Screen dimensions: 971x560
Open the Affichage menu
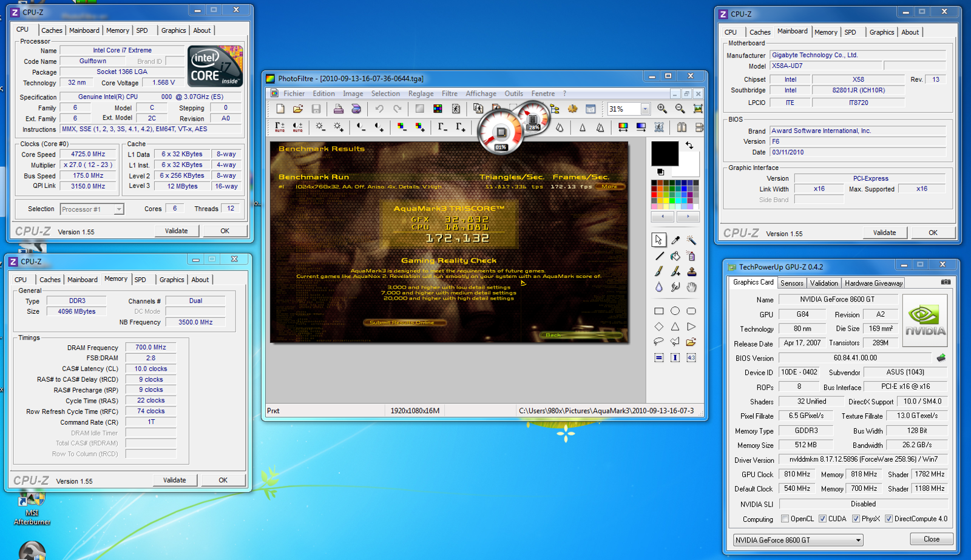pyautogui.click(x=481, y=93)
